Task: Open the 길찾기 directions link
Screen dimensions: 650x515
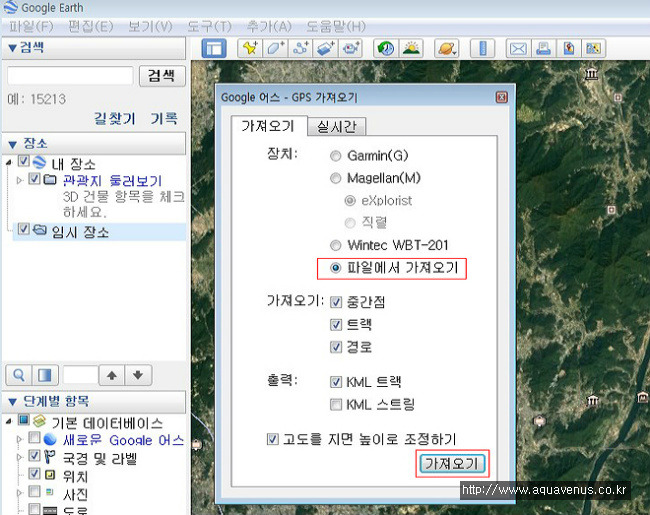Action: tap(115, 119)
